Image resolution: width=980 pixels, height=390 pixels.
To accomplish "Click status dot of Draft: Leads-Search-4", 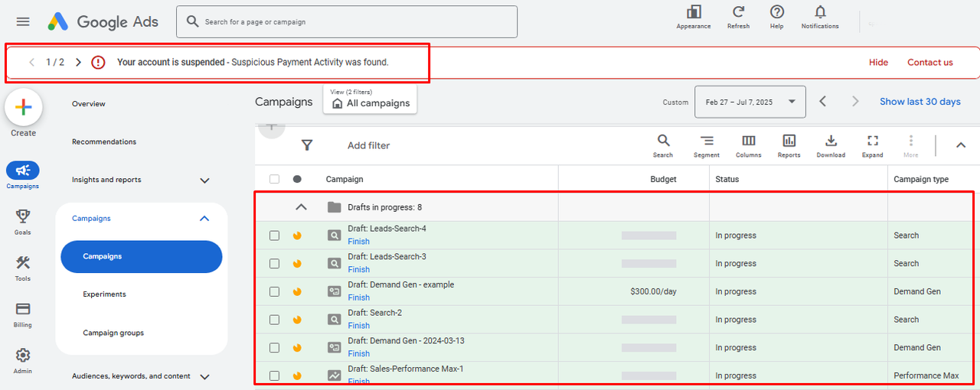I will pos(297,236).
